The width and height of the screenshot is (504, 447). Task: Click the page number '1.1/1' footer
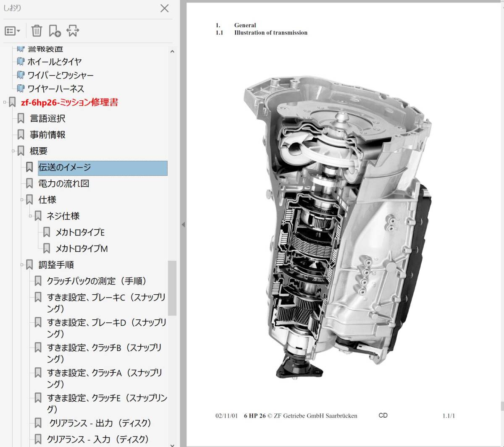tap(449, 416)
